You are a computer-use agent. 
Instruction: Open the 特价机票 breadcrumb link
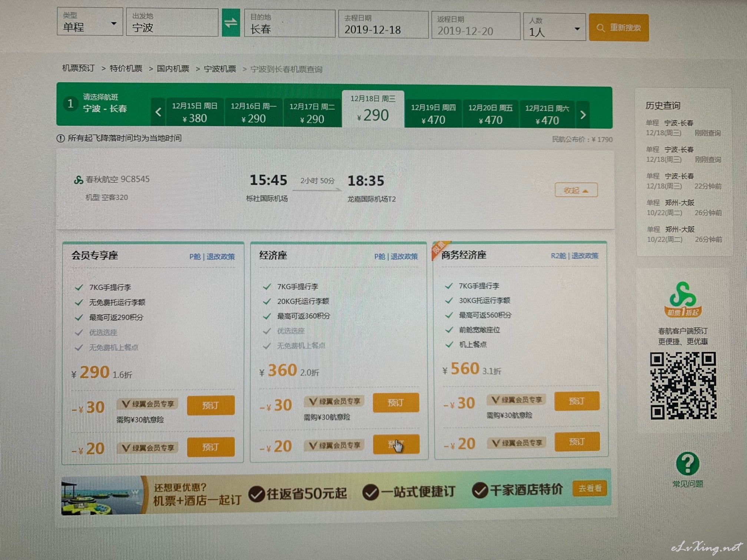pyautogui.click(x=126, y=69)
